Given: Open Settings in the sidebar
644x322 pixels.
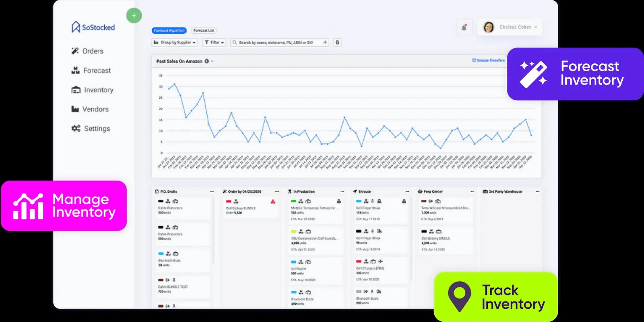Looking at the screenshot, I should (x=91, y=129).
